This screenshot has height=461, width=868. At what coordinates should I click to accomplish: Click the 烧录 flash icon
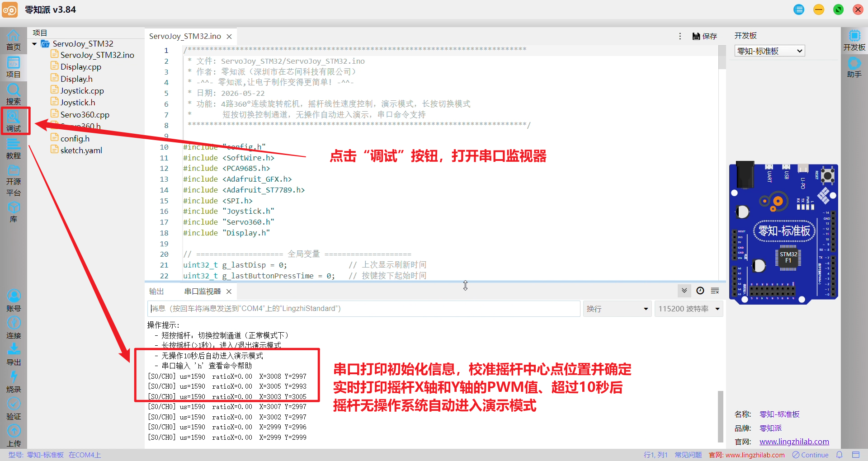tap(14, 382)
